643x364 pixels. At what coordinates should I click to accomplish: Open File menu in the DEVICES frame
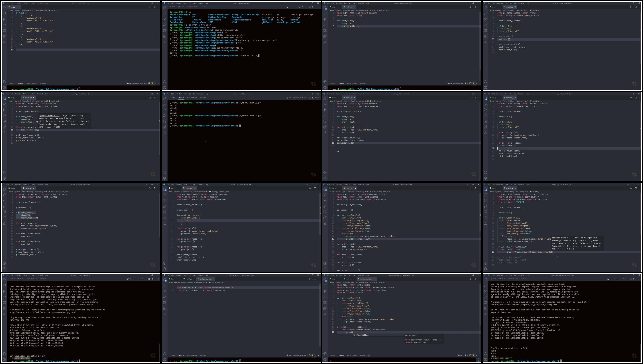(x=7, y=3)
